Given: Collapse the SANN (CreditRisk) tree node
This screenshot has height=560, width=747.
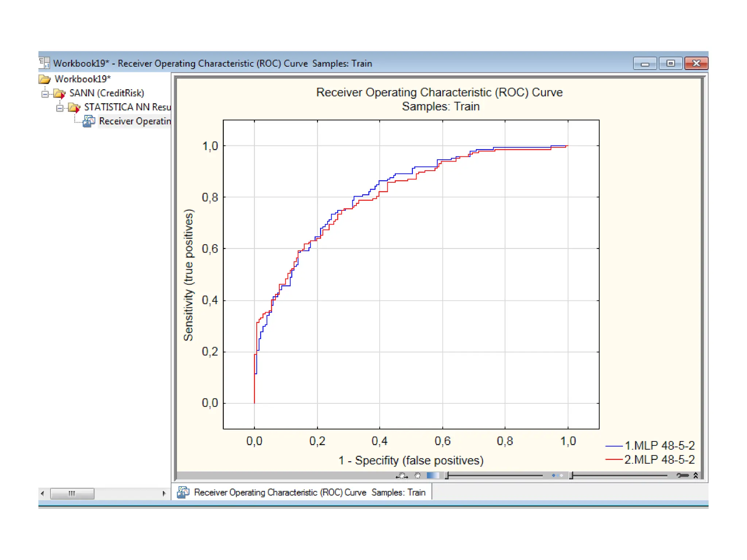Looking at the screenshot, I should (45, 94).
